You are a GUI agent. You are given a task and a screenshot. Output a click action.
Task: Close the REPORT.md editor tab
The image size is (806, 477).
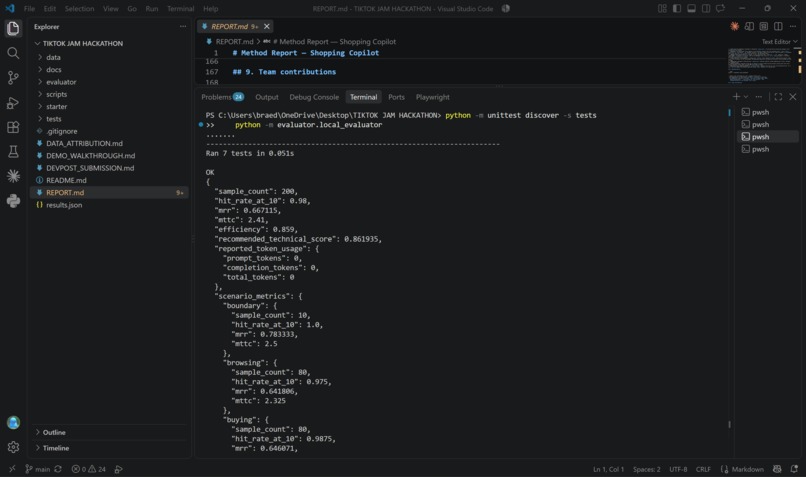pos(267,26)
